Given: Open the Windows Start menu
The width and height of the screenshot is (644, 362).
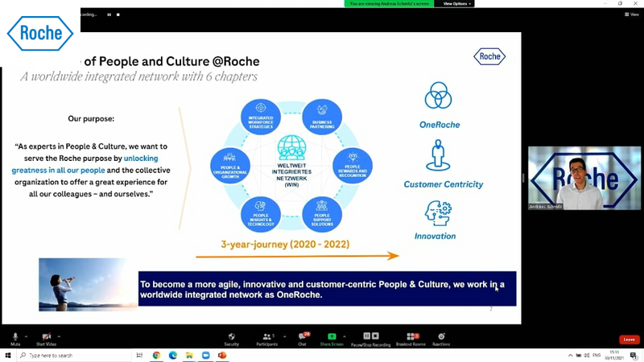Looking at the screenshot, I should pyautogui.click(x=8, y=356).
